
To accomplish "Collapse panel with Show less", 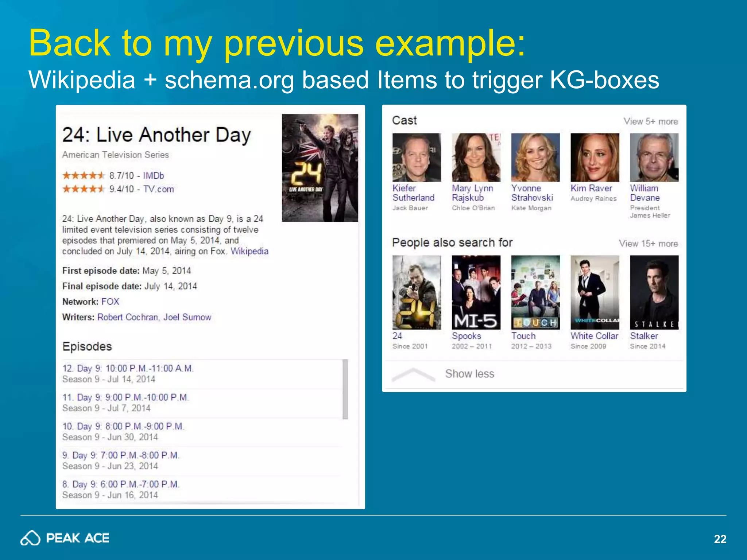I will click(469, 374).
